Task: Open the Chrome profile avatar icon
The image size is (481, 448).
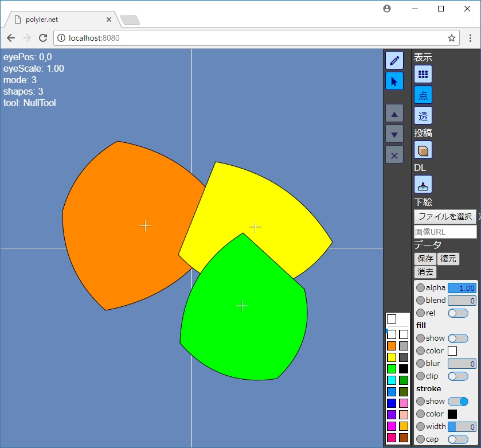Action: [x=387, y=9]
